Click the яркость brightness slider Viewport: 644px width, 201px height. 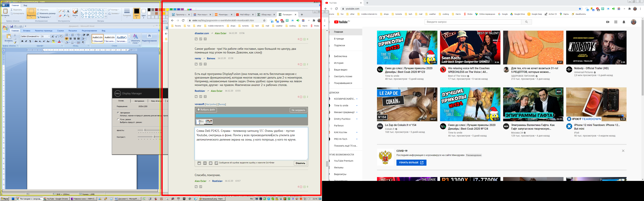[x=145, y=130]
